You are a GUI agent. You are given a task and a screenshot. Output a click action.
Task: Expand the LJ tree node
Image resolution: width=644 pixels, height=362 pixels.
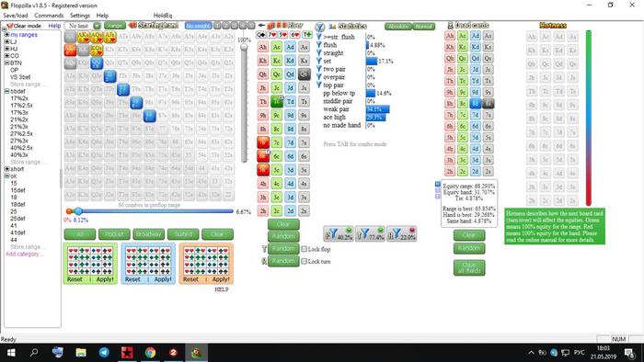(x=7, y=41)
